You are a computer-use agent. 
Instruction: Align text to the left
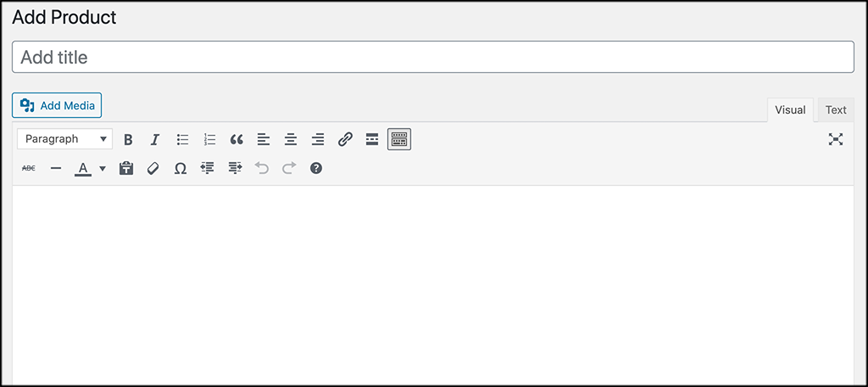point(264,140)
